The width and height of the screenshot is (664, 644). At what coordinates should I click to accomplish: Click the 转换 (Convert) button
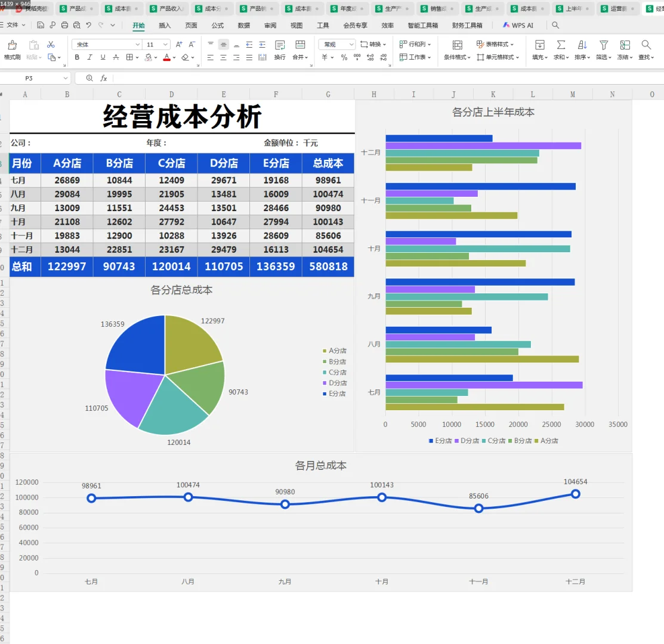point(373,44)
